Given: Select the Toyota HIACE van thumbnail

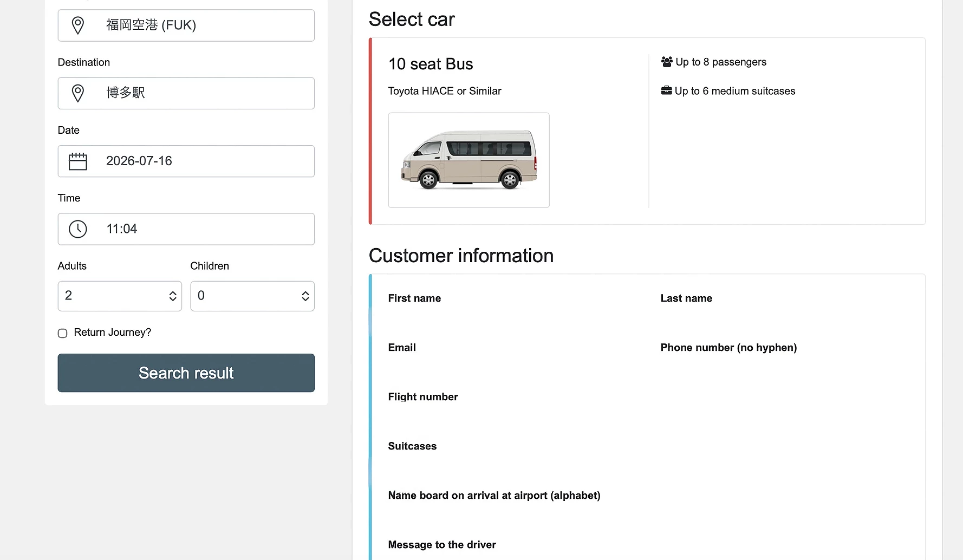Looking at the screenshot, I should click(x=469, y=160).
